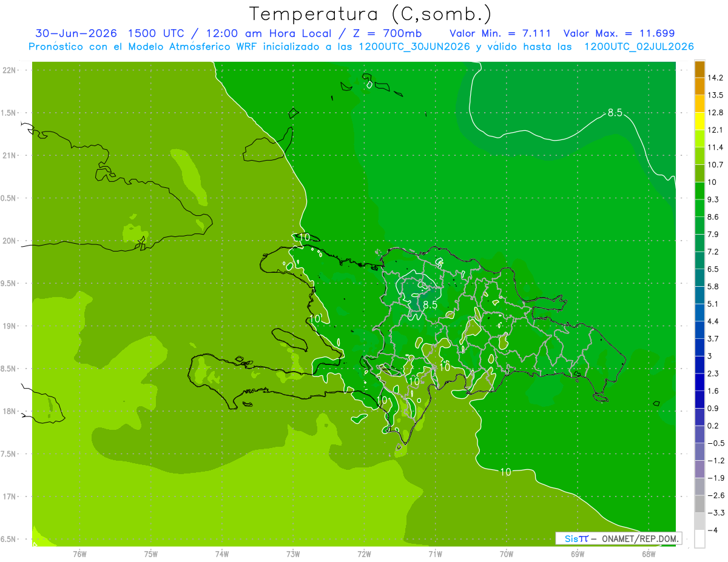The height and width of the screenshot is (562, 728).
Task: Click initialization time "1200UTC_30JUN2026"
Action: (414, 47)
